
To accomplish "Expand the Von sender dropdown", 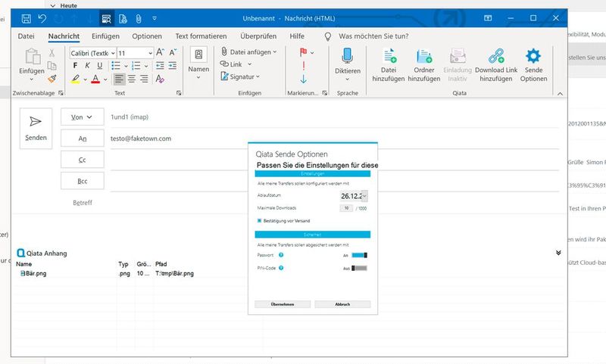I will pyautogui.click(x=82, y=117).
